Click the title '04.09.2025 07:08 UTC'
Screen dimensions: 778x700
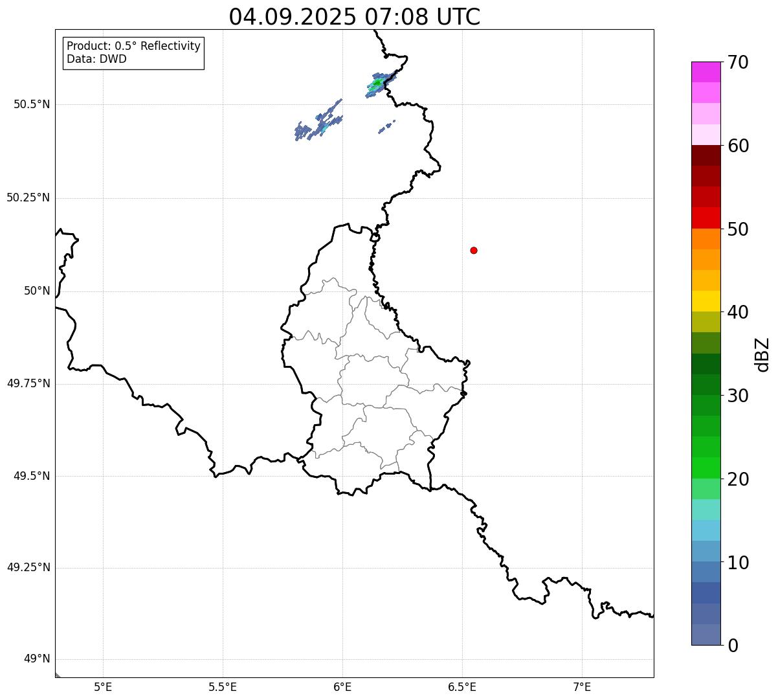click(355, 17)
